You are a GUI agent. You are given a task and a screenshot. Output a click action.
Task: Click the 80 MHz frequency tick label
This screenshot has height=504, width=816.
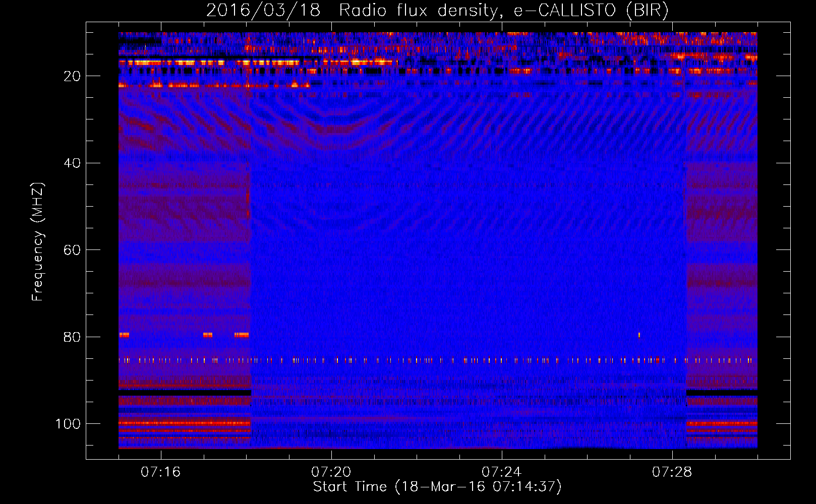[x=73, y=337]
